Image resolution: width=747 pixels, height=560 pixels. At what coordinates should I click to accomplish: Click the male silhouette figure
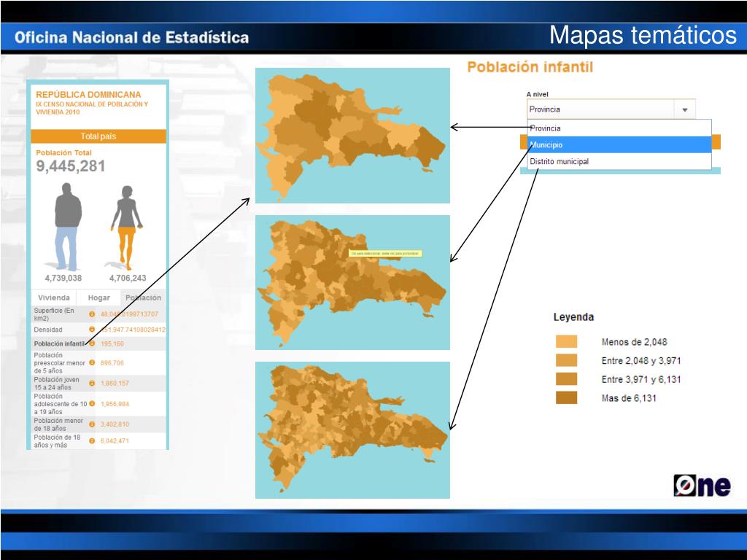(x=67, y=227)
